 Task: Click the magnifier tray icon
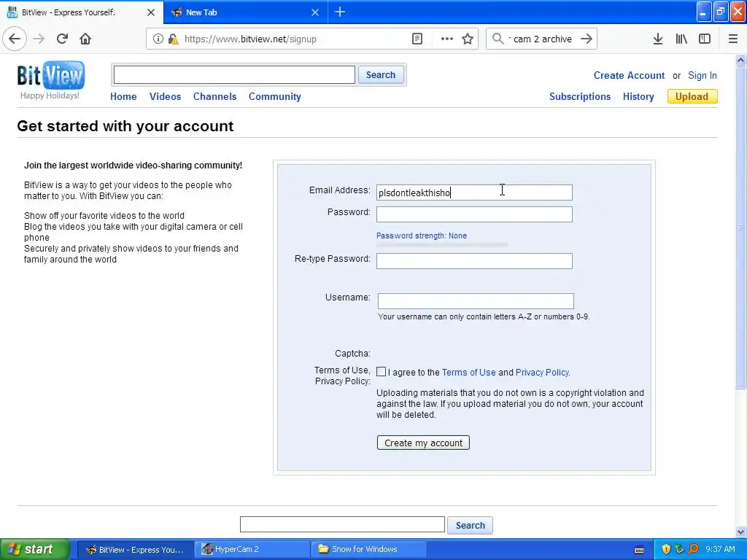[694, 549]
